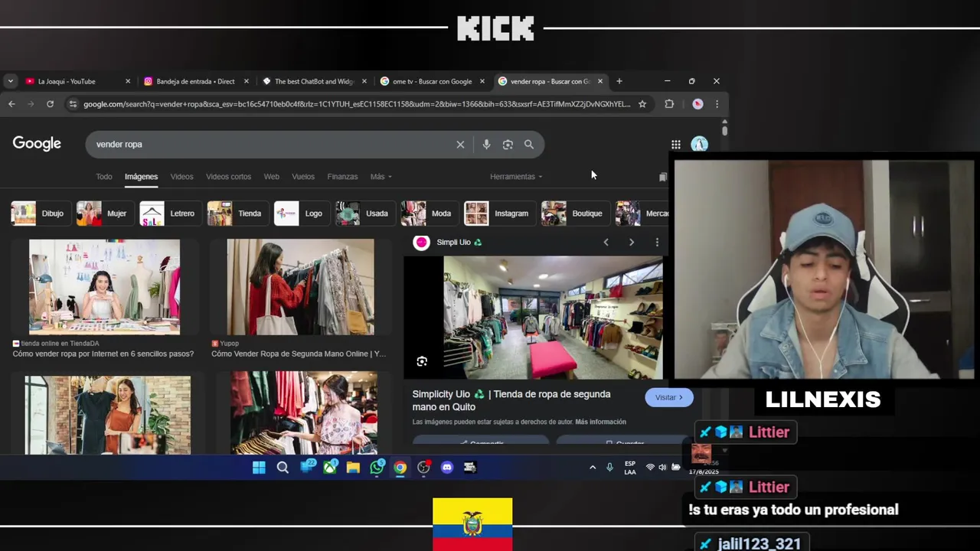Search inside the image with Lens overlay icon

tap(422, 361)
